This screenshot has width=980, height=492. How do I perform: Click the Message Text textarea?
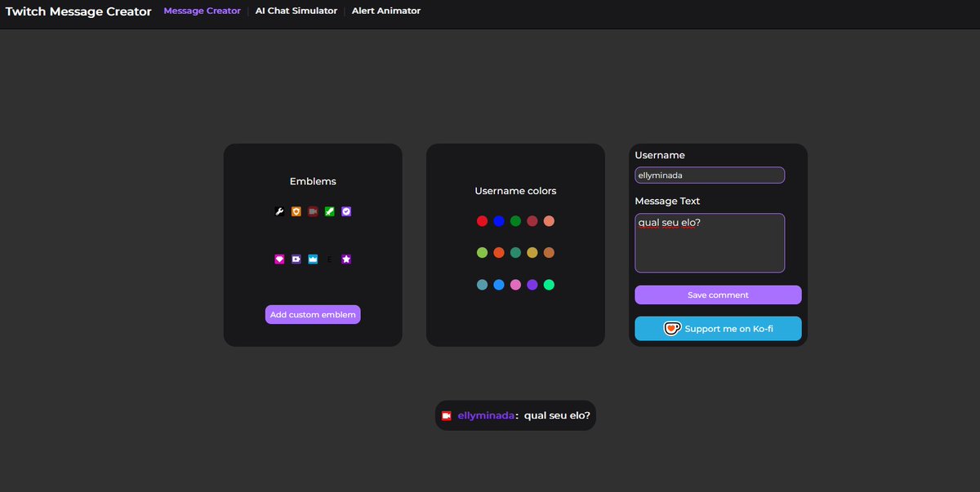710,243
